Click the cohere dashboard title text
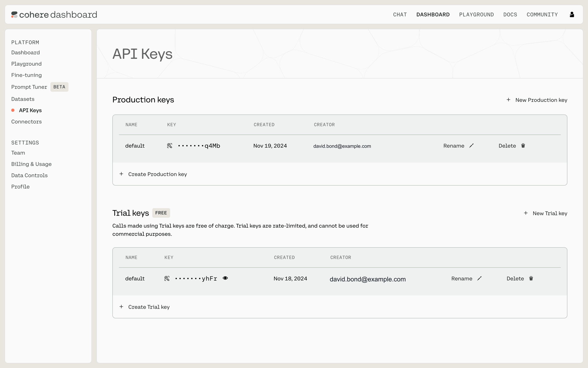Viewport: 588px width, 368px height. [x=58, y=14]
